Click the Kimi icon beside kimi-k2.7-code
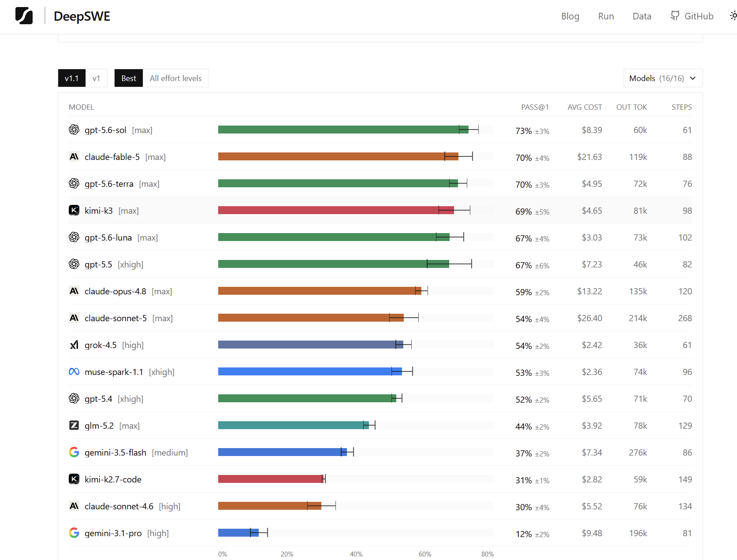 coord(74,479)
